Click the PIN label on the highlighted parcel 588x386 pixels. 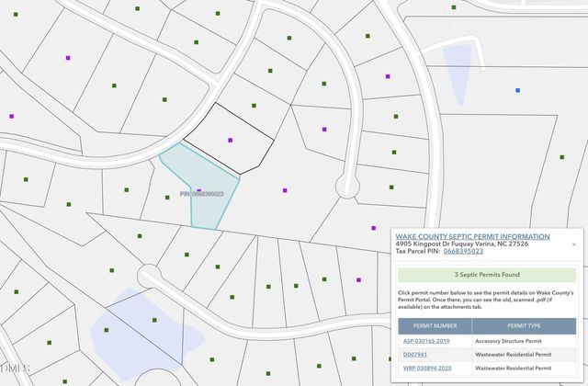click(x=201, y=195)
